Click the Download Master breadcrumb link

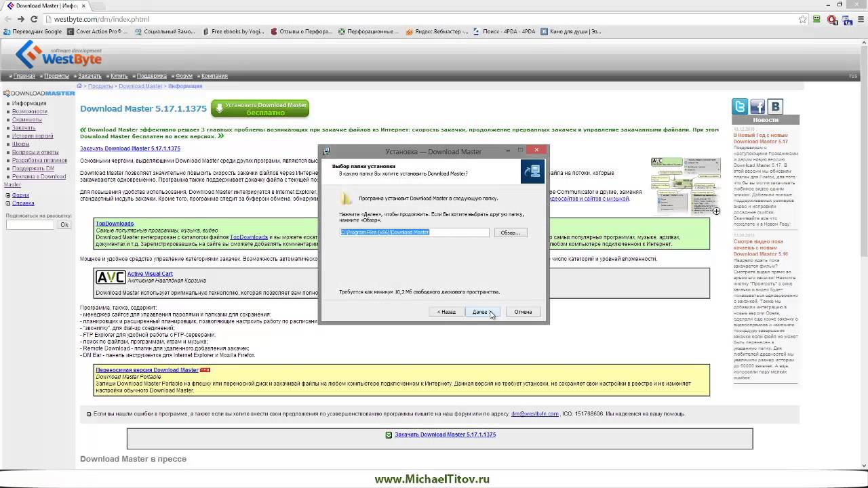tap(140, 86)
